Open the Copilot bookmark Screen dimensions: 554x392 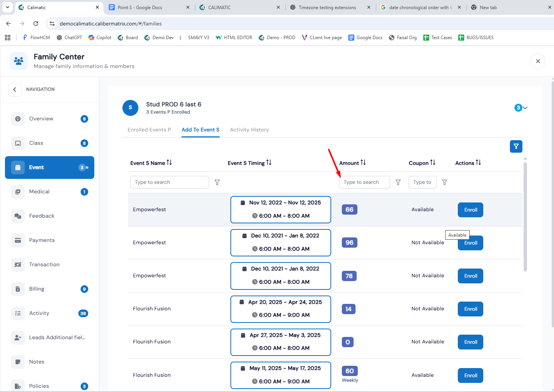(100, 38)
